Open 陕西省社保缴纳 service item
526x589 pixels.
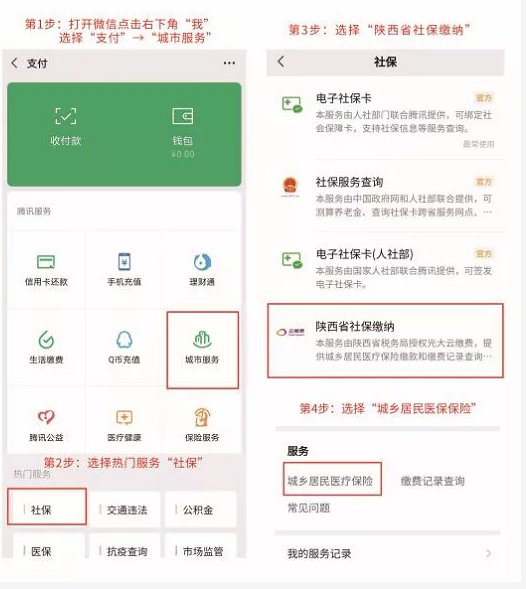[385, 341]
